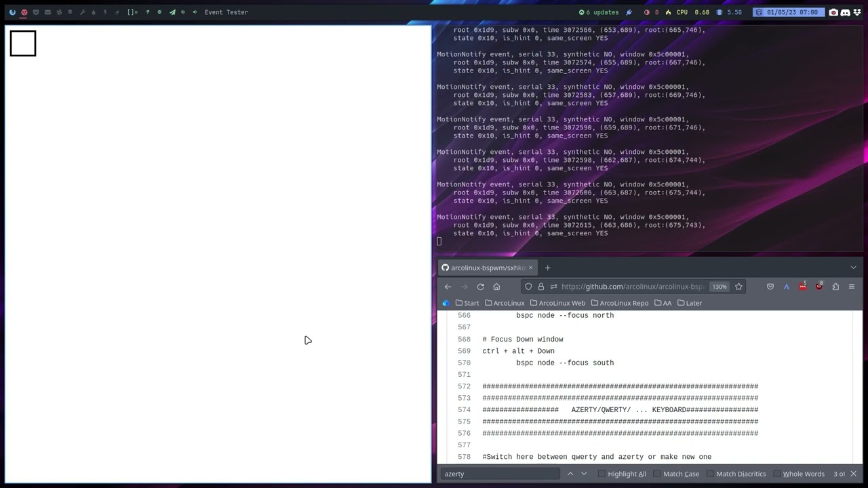Enable the Highlight All checkbox
Screen dimensions: 868x488
[x=601, y=474]
